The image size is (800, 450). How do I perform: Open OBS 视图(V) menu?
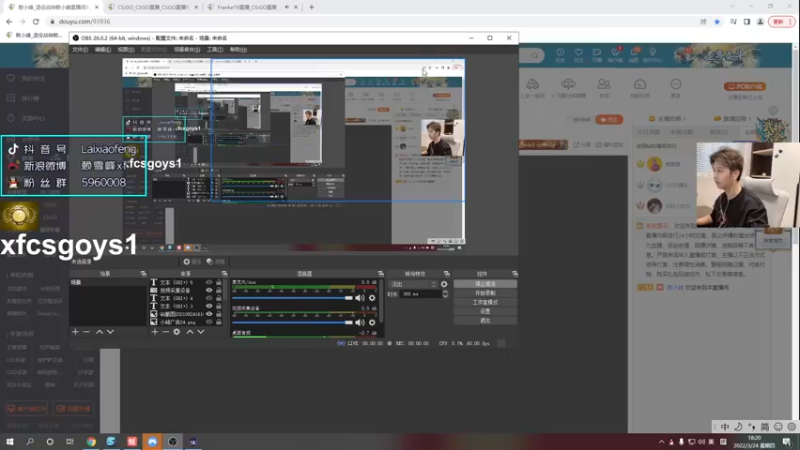(x=126, y=49)
